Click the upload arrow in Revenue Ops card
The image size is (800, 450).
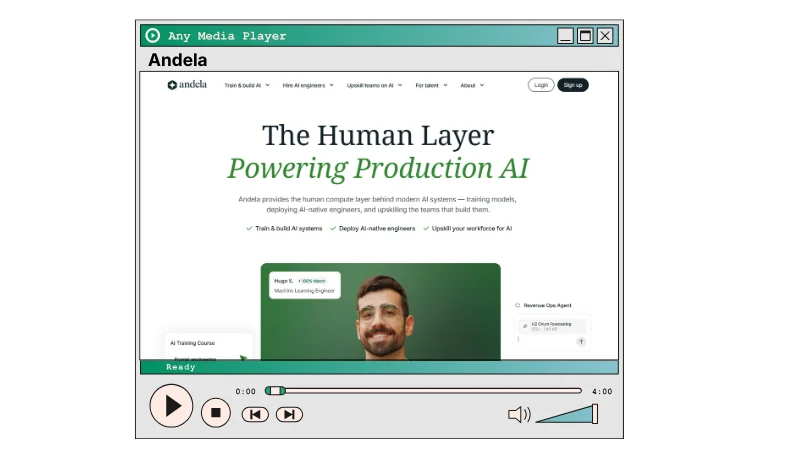coord(581,341)
